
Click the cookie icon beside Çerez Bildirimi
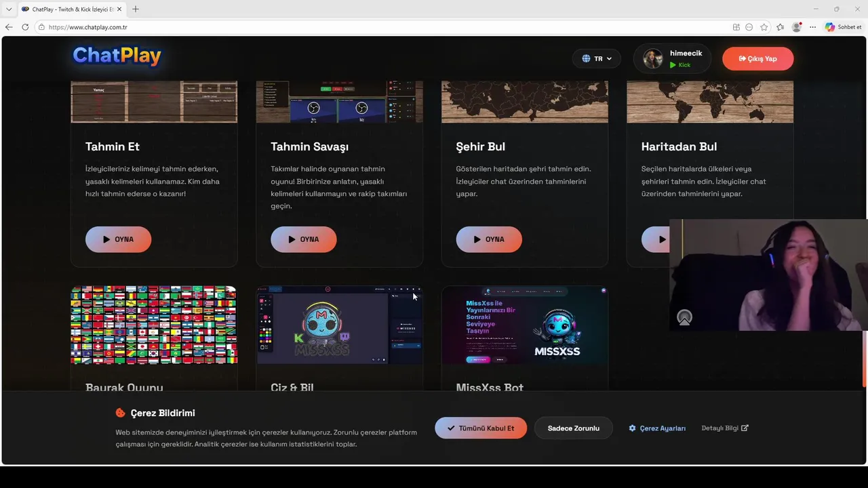pos(121,413)
